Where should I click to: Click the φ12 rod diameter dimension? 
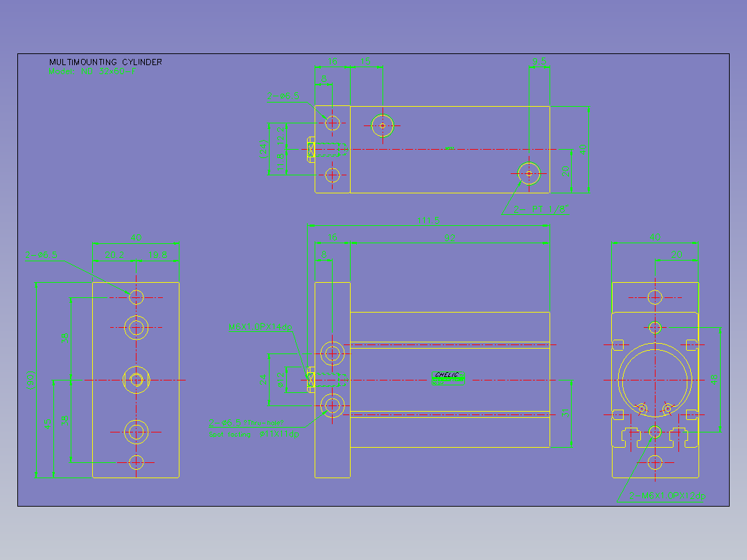tap(281, 380)
